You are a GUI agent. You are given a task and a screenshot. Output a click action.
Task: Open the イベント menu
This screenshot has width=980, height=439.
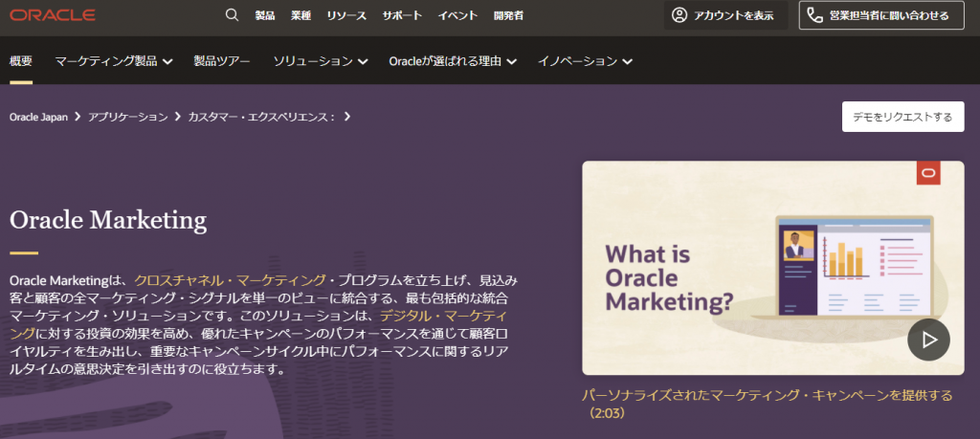pos(457,15)
